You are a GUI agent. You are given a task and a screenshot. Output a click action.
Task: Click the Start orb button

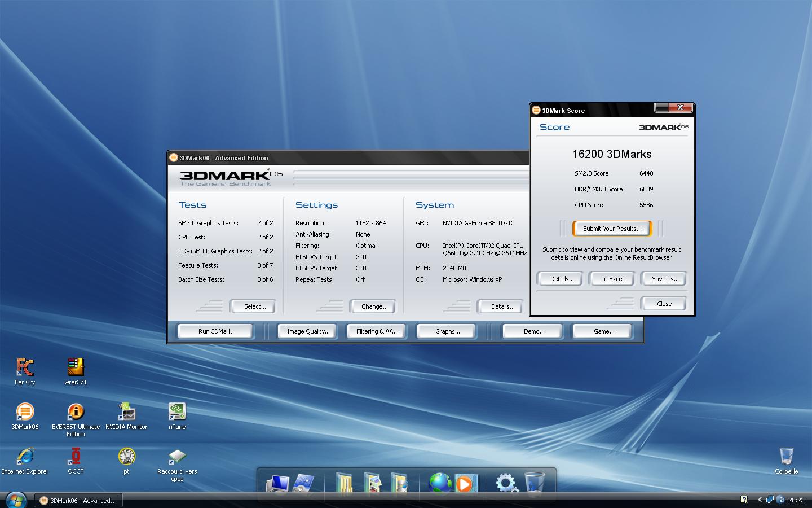tap(15, 500)
